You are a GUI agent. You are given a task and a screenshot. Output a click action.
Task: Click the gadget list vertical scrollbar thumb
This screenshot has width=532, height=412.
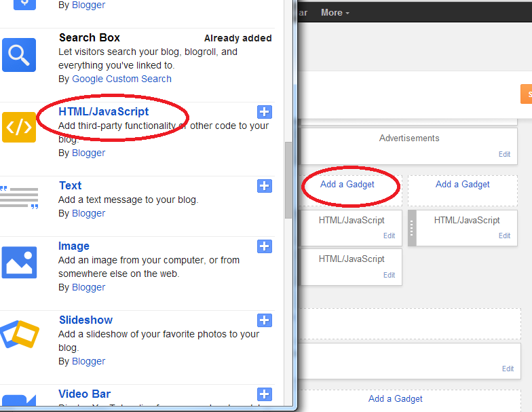(288, 181)
